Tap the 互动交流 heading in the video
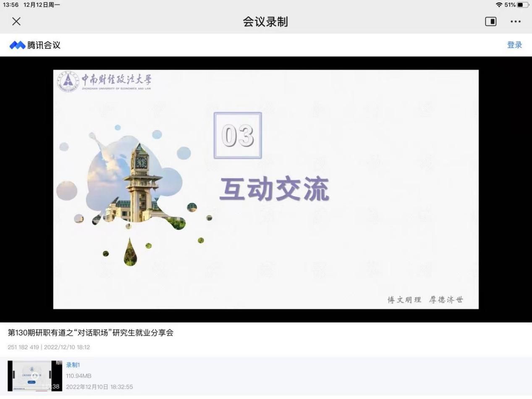This screenshot has height=399, width=532. (274, 189)
